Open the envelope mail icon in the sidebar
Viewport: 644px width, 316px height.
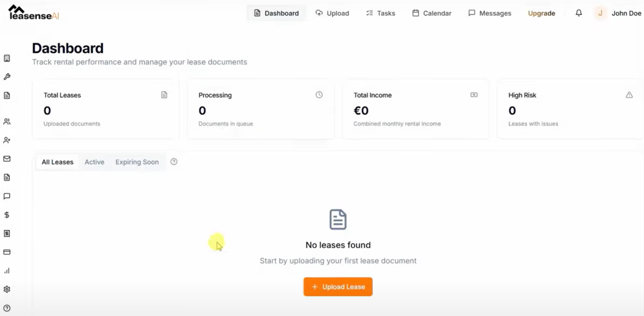tap(7, 159)
